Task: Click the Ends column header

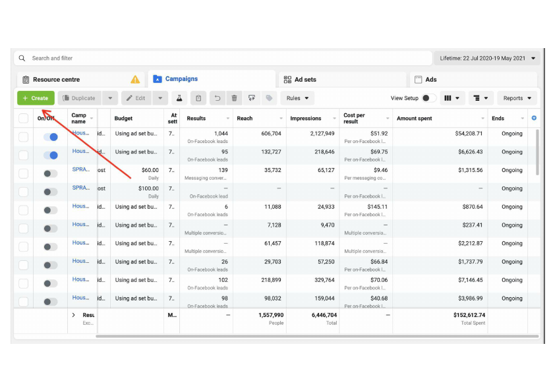Action: click(x=498, y=119)
